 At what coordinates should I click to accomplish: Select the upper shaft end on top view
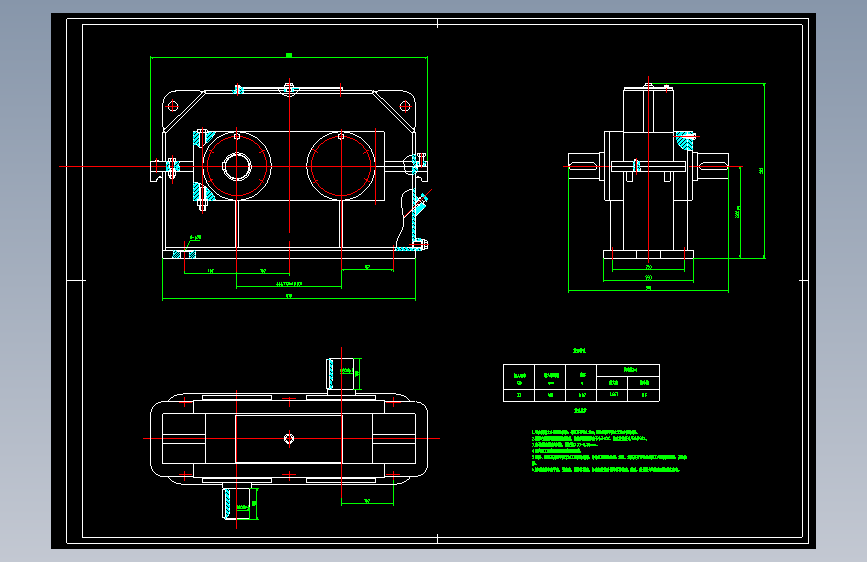(341, 374)
